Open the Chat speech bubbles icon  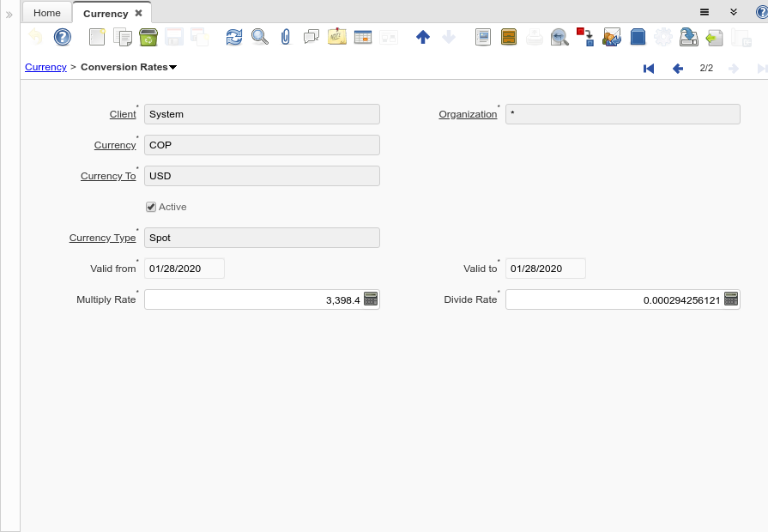(311, 37)
